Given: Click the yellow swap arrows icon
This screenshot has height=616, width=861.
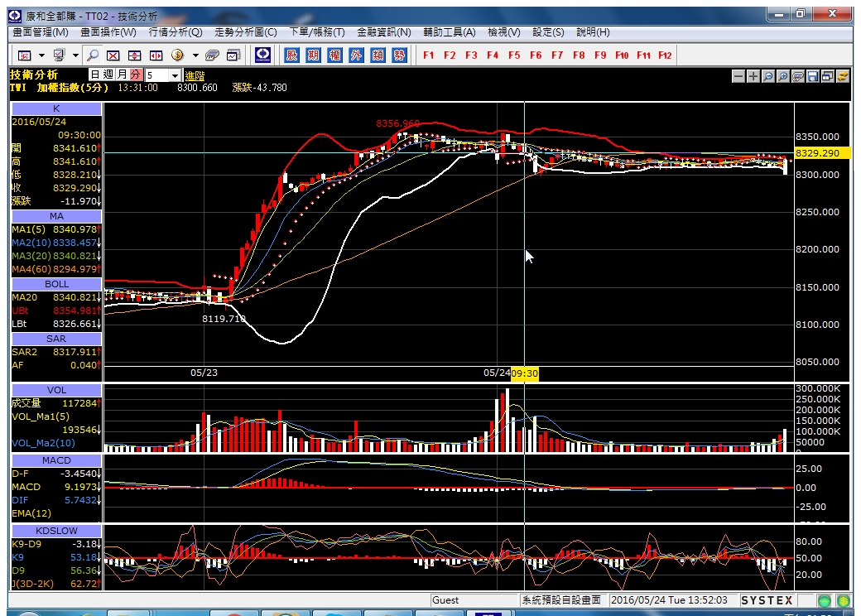Looking at the screenshot, I should click(842, 76).
